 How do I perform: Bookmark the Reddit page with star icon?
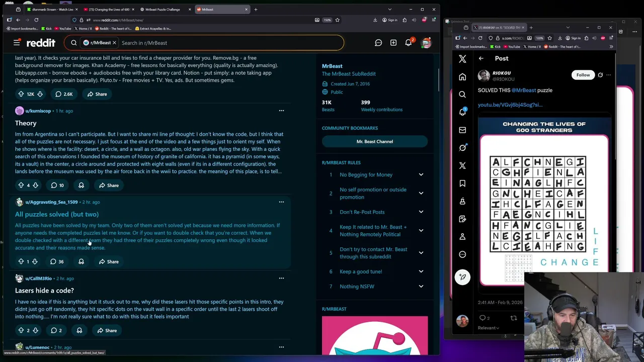click(x=337, y=20)
